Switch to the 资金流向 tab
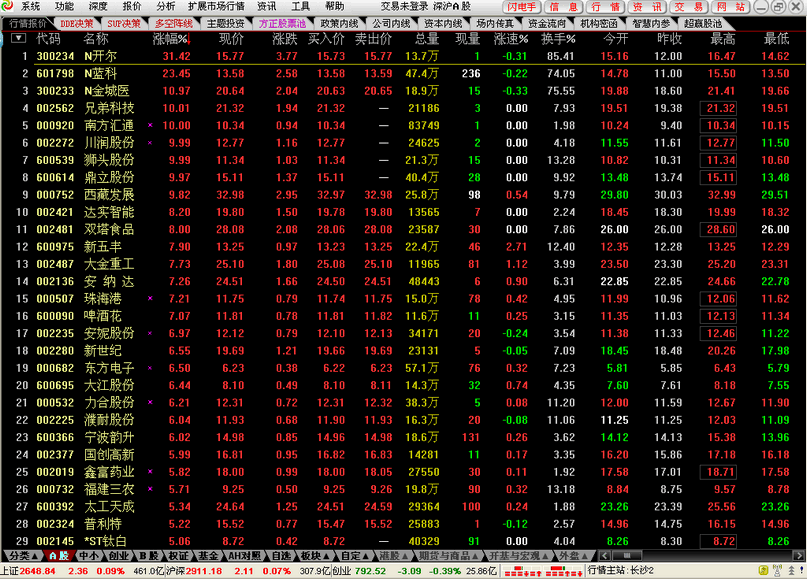 tap(547, 24)
